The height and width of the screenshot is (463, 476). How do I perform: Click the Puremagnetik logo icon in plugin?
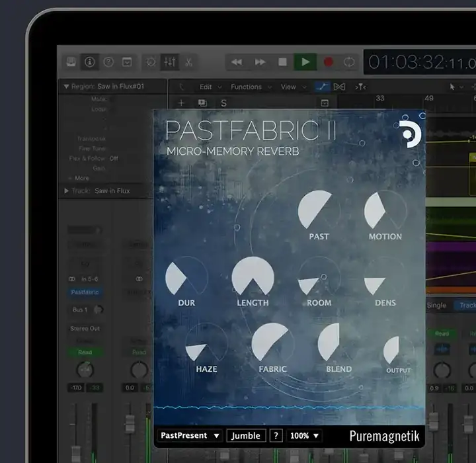(x=410, y=134)
